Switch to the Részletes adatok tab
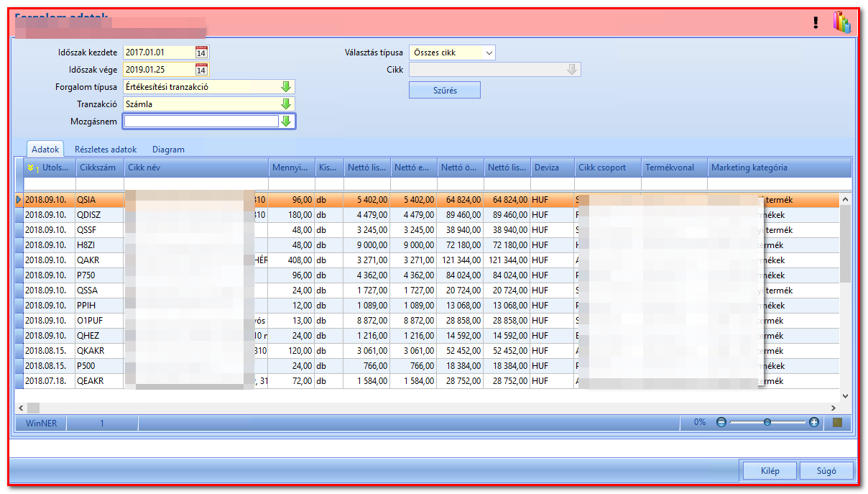 106,150
